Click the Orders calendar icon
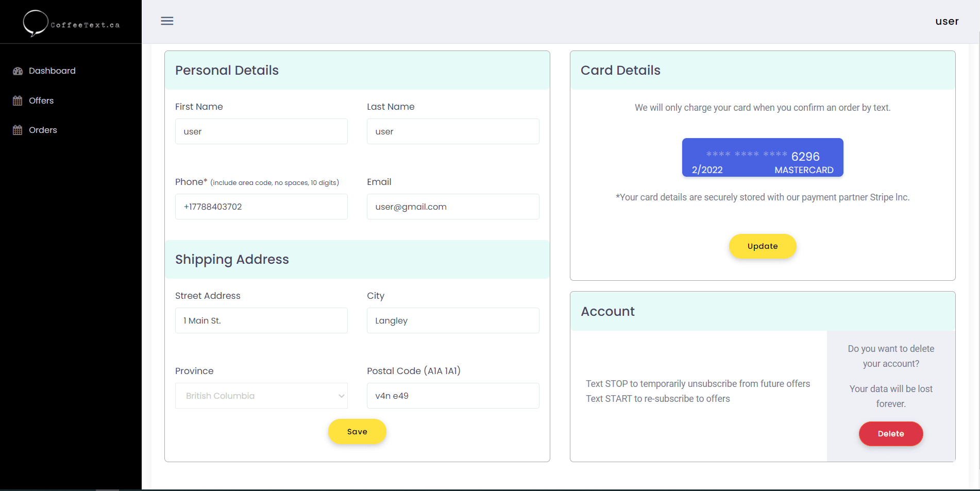 click(18, 130)
